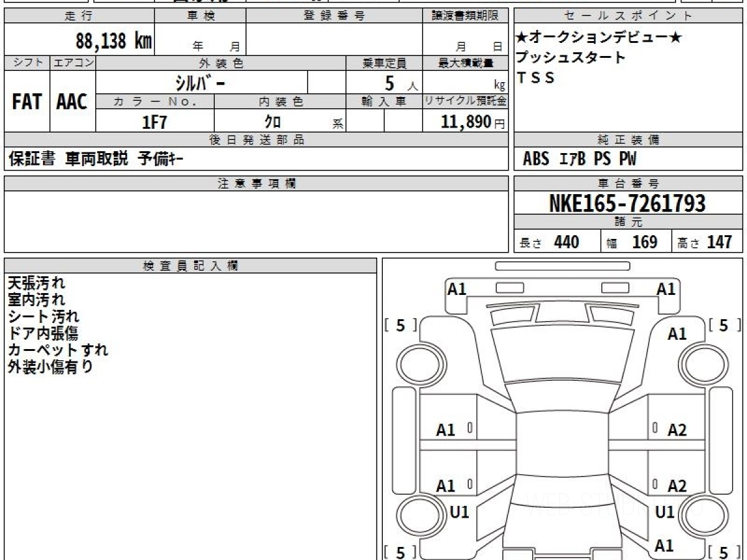
Task: Select the 高さ 147 dimension
Action: pyautogui.click(x=705, y=242)
